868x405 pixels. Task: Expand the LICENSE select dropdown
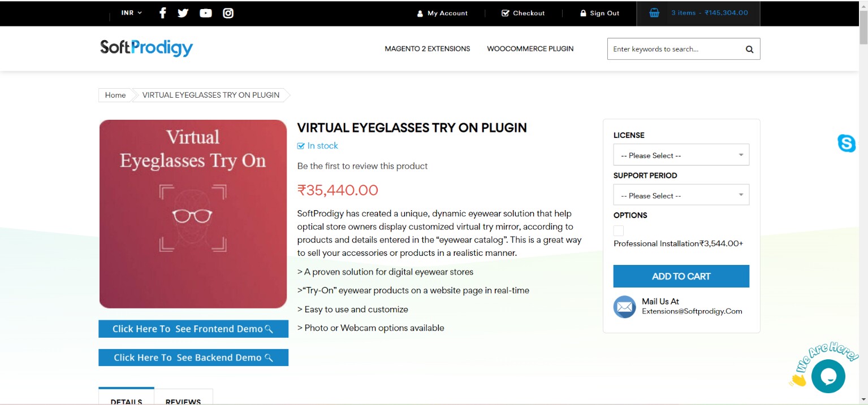681,154
